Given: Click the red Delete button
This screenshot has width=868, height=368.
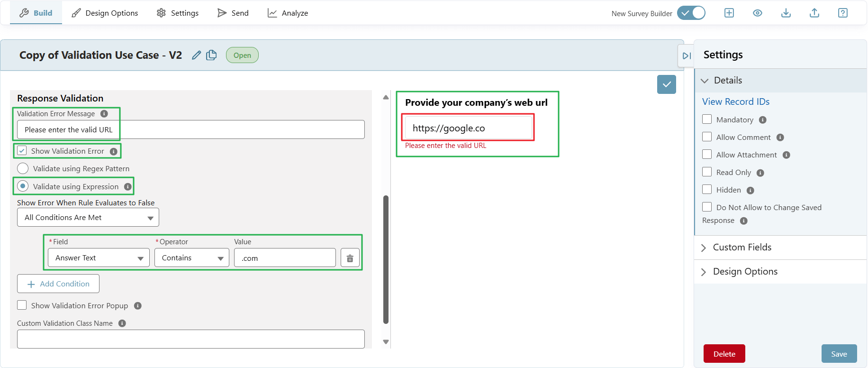Looking at the screenshot, I should (724, 354).
